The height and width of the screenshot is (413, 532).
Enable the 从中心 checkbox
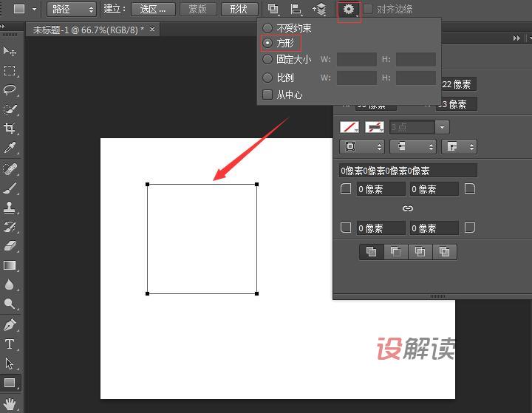(267, 95)
